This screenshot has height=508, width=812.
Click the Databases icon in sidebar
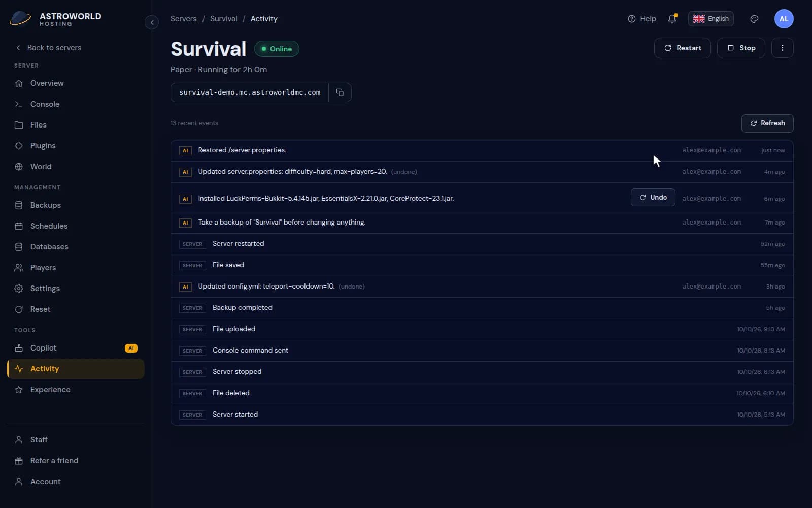tap(19, 247)
